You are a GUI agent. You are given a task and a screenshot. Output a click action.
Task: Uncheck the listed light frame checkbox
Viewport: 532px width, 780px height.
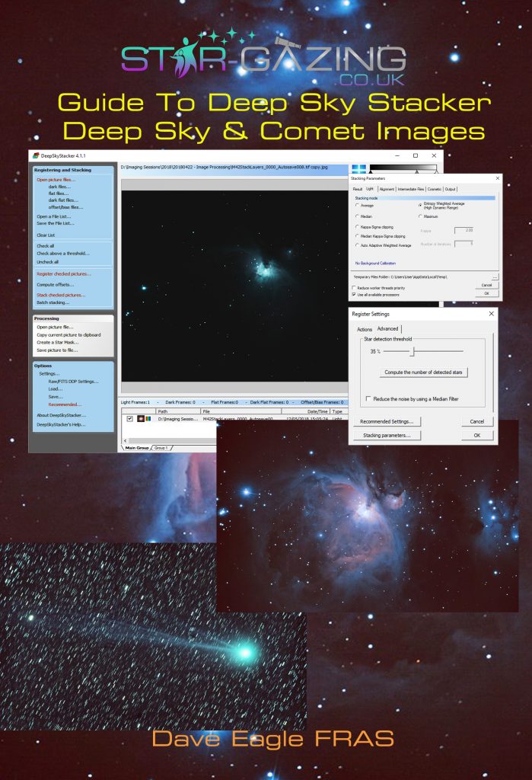tap(130, 419)
